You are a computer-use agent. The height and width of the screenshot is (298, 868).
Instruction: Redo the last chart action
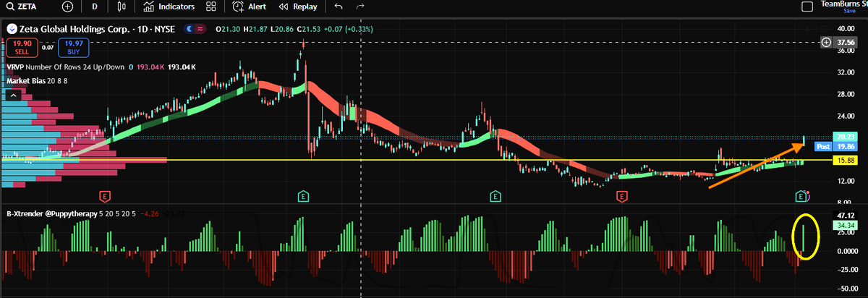(x=359, y=7)
